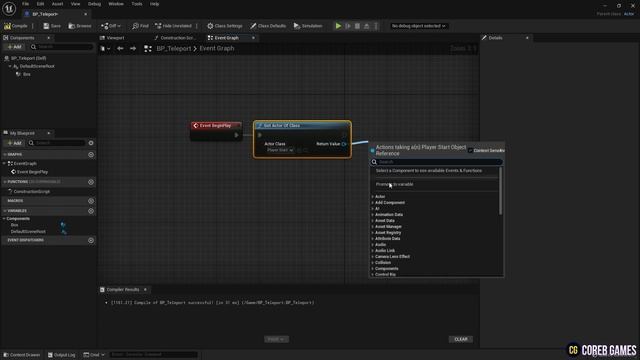Open the Debug menu
Viewport: 640px width, 360px height.
(x=94, y=4)
